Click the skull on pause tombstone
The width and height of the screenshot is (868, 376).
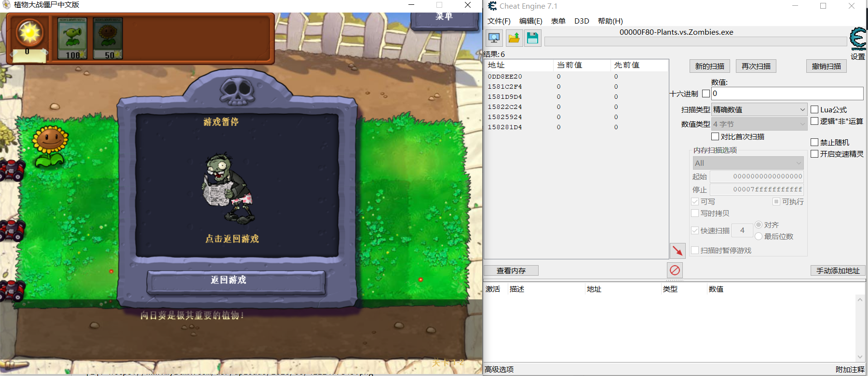pos(237,92)
